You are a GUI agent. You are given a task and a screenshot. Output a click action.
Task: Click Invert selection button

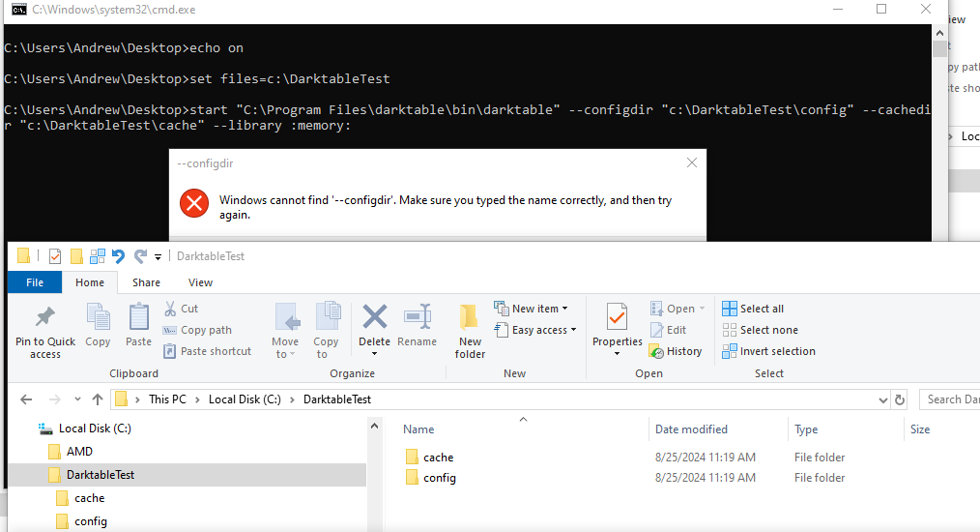point(769,351)
